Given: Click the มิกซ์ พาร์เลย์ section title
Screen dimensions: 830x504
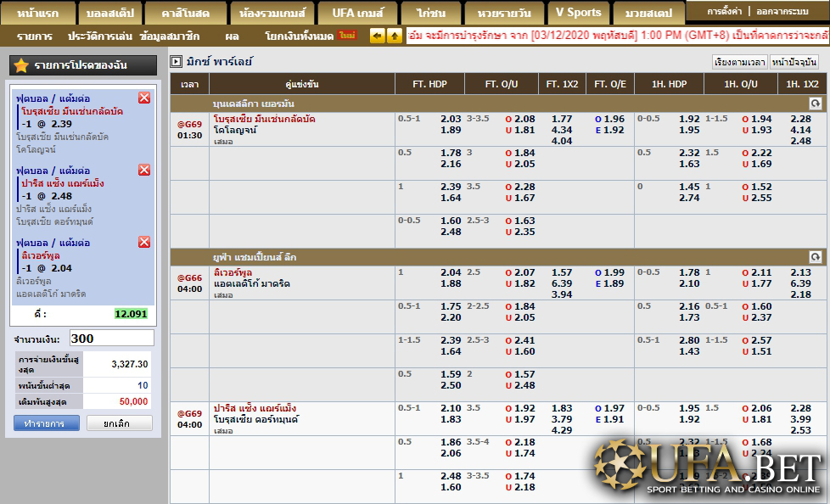Looking at the screenshot, I should pos(219,61).
